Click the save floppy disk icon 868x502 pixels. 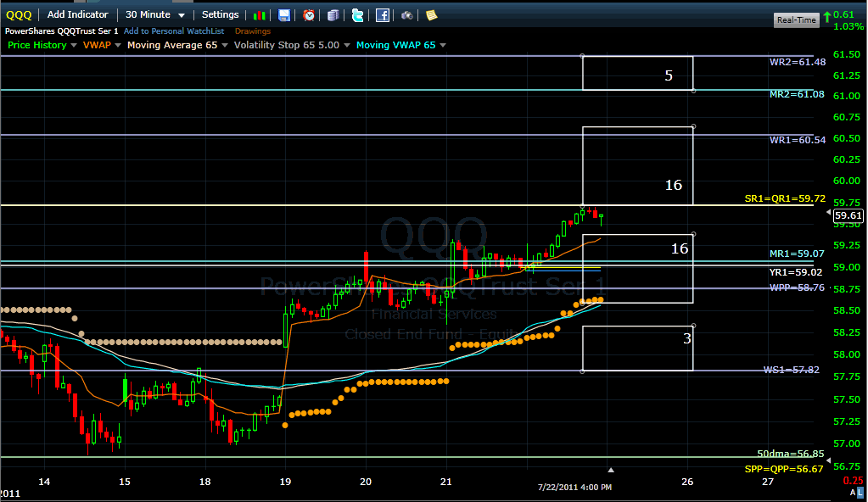point(284,15)
